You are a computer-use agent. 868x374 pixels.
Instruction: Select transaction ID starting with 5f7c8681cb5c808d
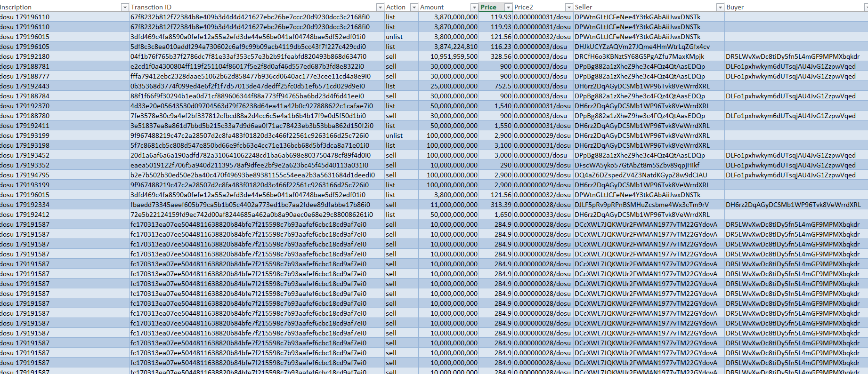click(257, 145)
